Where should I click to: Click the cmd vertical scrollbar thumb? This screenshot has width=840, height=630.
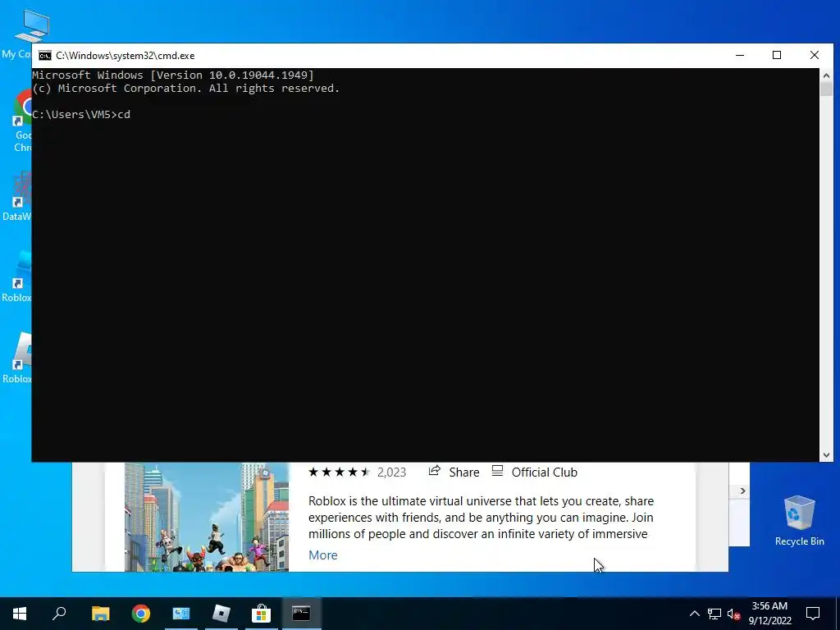826,89
